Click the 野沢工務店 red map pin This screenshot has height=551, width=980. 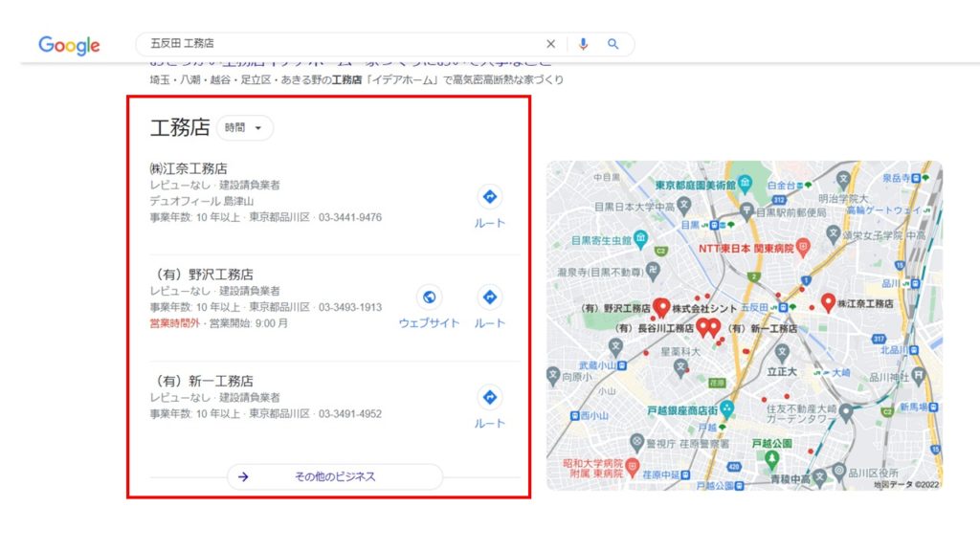pos(661,307)
